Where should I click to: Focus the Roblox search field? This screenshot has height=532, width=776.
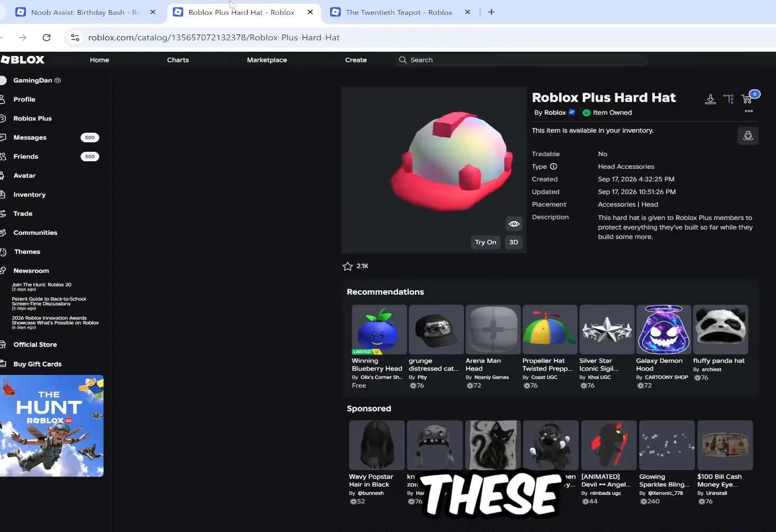click(x=522, y=60)
